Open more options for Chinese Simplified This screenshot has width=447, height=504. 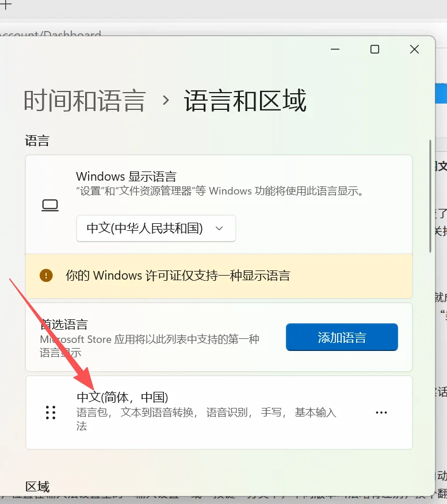pos(381,413)
